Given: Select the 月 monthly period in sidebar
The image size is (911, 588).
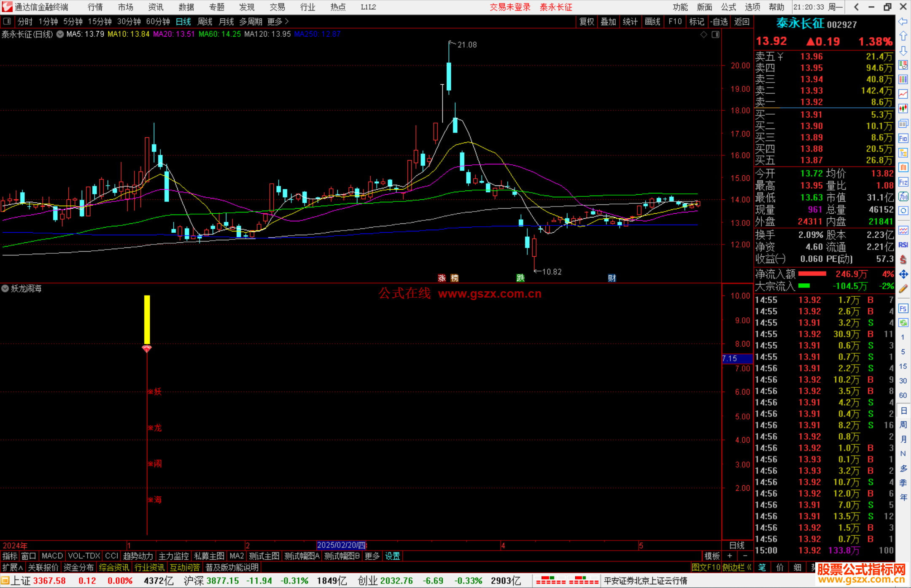Looking at the screenshot, I should [903, 439].
